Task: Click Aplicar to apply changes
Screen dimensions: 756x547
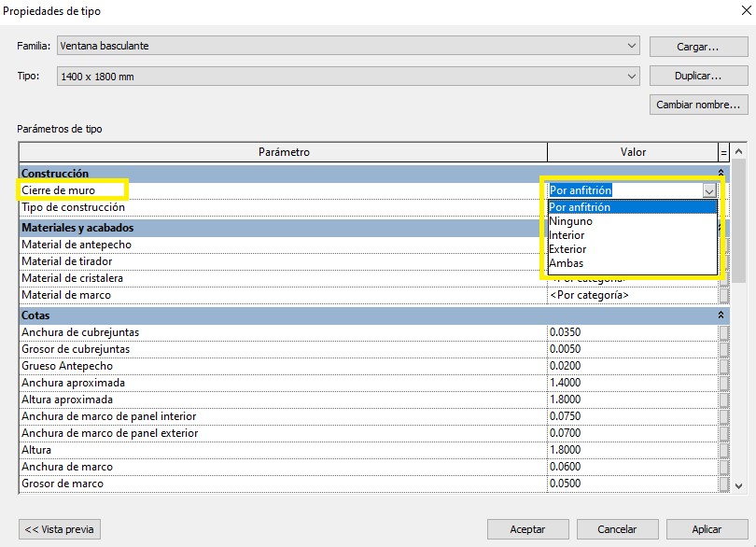Action: pos(707,529)
